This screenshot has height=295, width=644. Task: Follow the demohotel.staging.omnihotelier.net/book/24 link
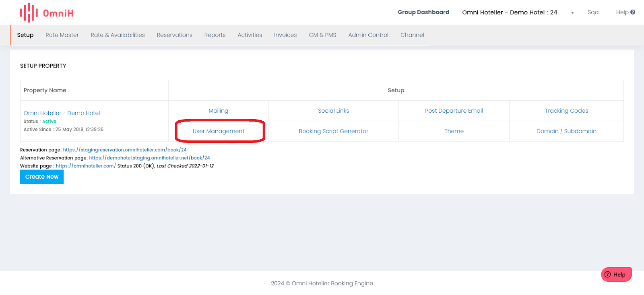point(149,158)
